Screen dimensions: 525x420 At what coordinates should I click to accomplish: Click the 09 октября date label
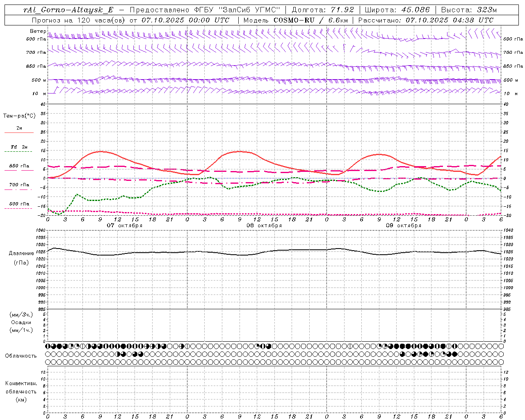(x=404, y=226)
